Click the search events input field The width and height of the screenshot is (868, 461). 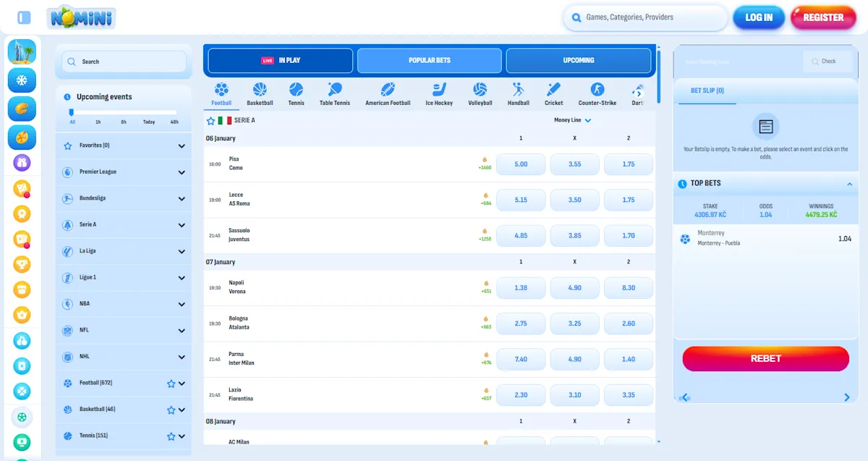(123, 62)
